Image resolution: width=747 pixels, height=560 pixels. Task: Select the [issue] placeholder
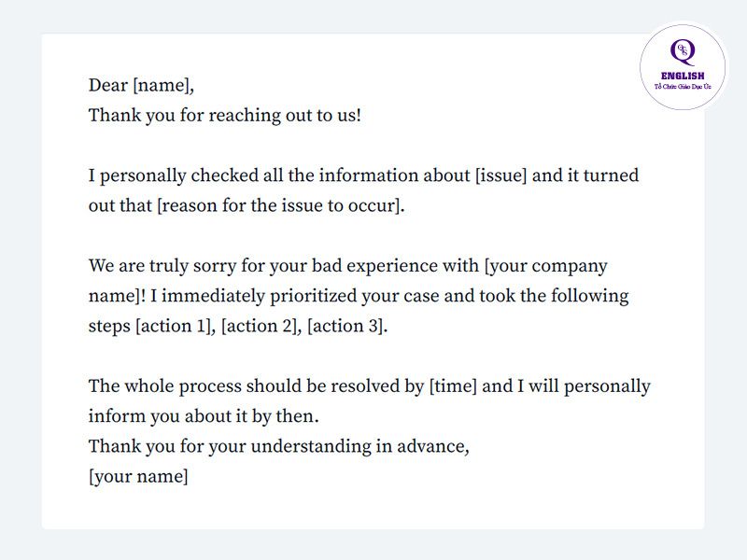(x=501, y=175)
